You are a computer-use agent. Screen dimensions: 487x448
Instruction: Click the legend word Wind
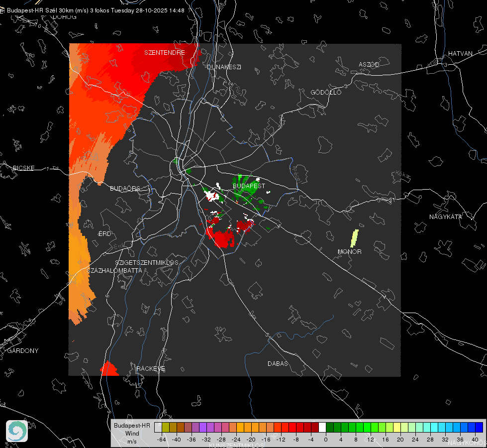(x=132, y=433)
